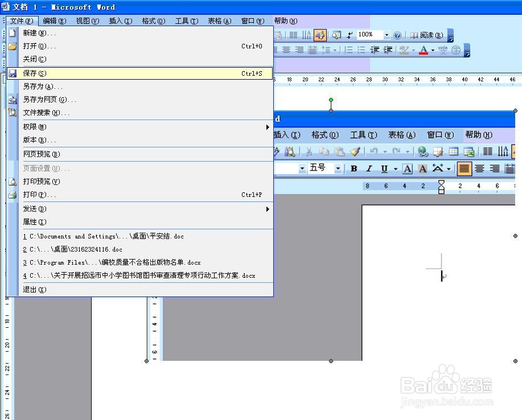Toggle the Document Map icon
The image size is (522, 420).
(336, 35)
